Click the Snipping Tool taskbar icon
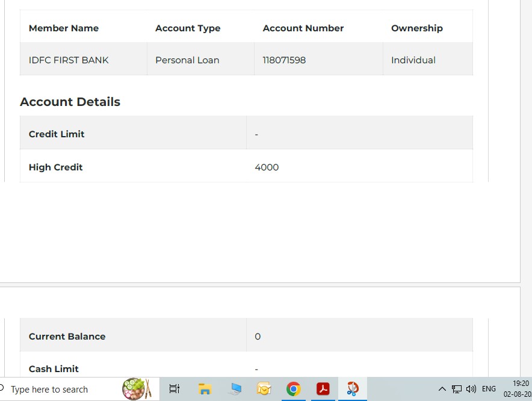 click(x=353, y=389)
